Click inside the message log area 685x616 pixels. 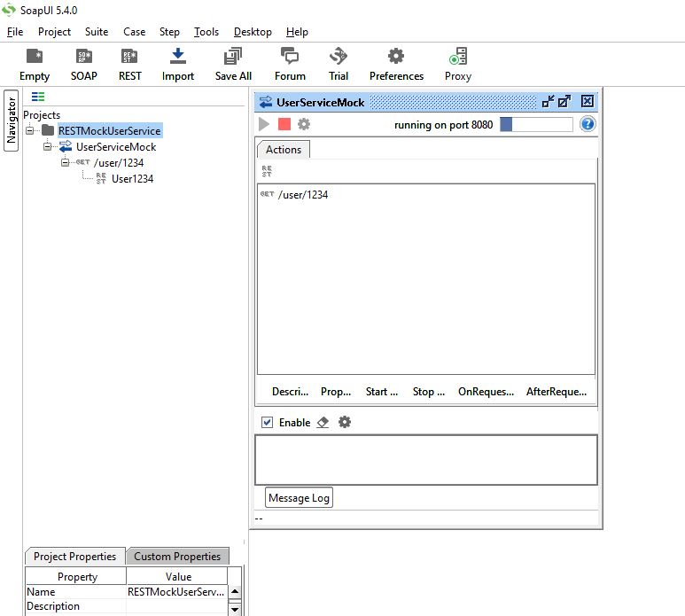[x=426, y=460]
